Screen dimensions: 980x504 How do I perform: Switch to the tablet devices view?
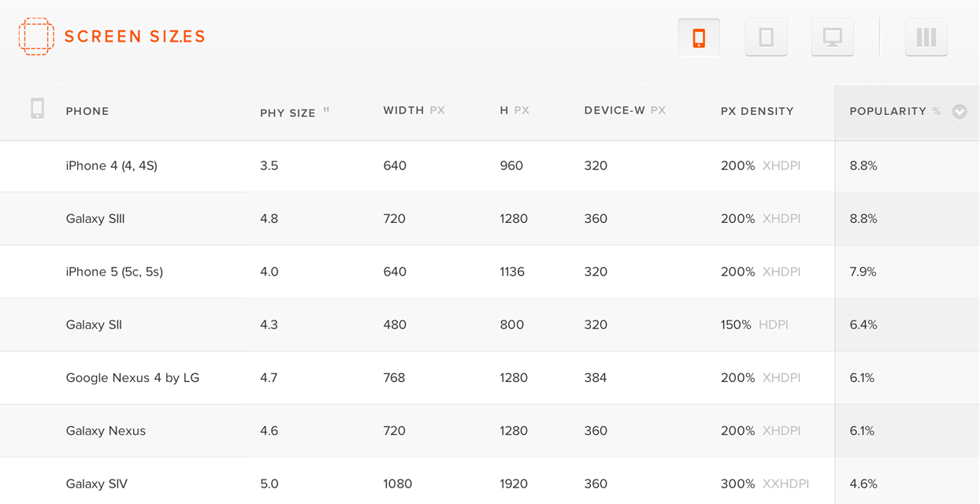click(x=766, y=37)
